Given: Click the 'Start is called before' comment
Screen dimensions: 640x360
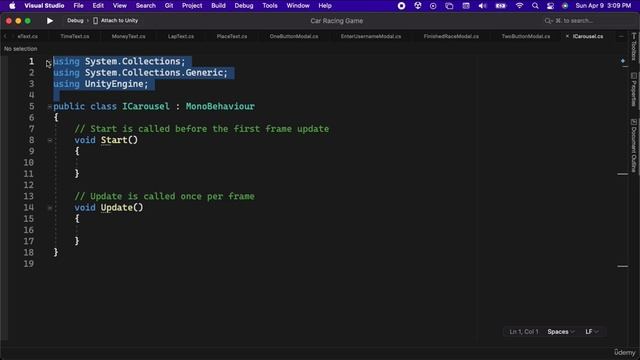Looking at the screenshot, I should point(202,129).
